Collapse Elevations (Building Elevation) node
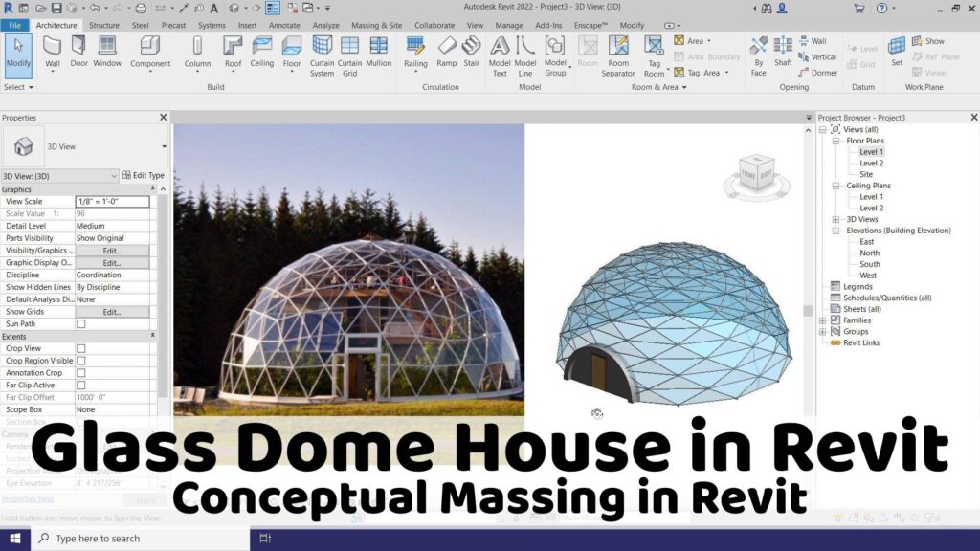 point(835,231)
